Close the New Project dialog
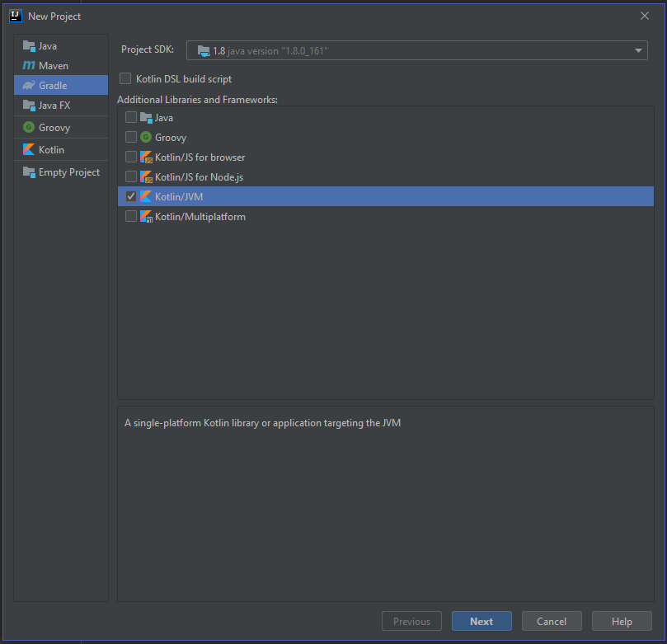 (x=645, y=16)
